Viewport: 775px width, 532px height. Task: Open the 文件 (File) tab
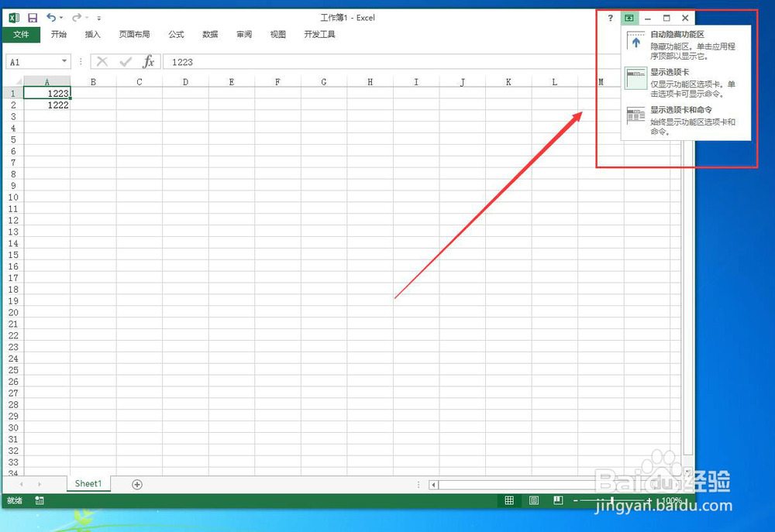coord(21,34)
